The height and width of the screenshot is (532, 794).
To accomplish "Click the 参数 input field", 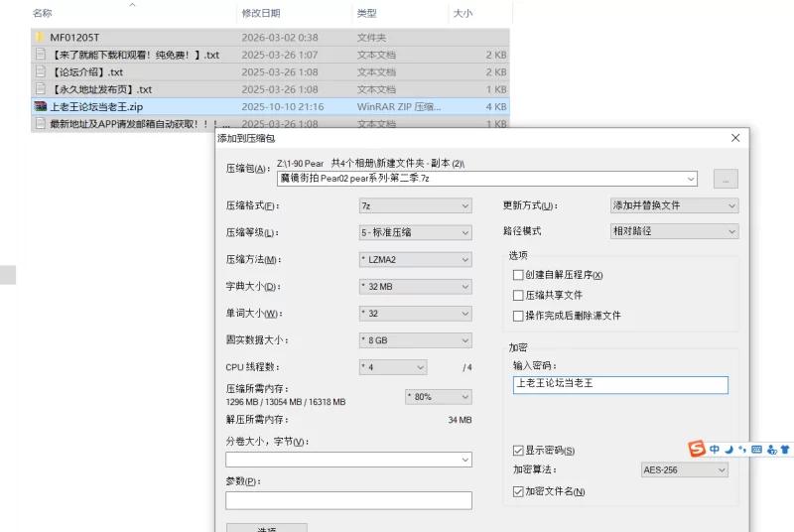I will (x=348, y=500).
